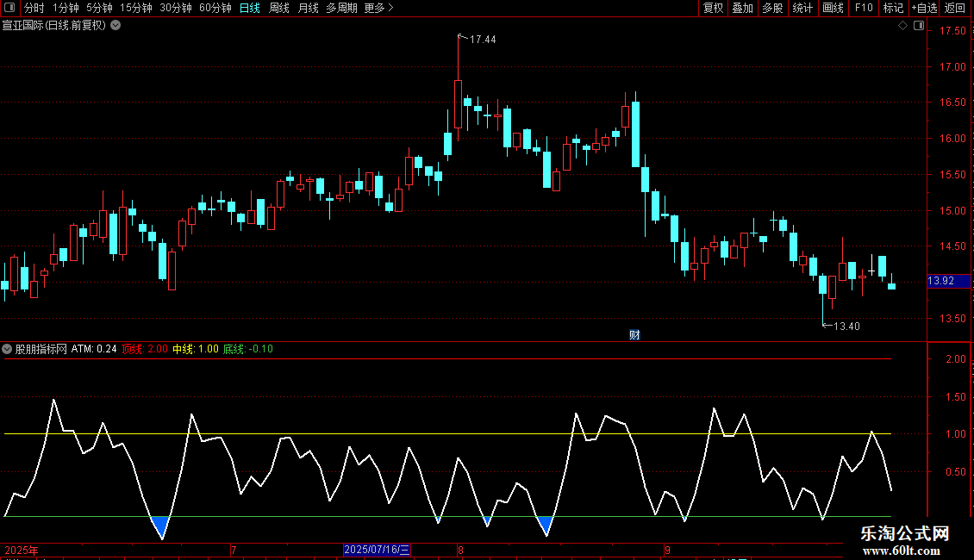
Task: Select the 5分钟 period tab
Action: click(x=99, y=8)
